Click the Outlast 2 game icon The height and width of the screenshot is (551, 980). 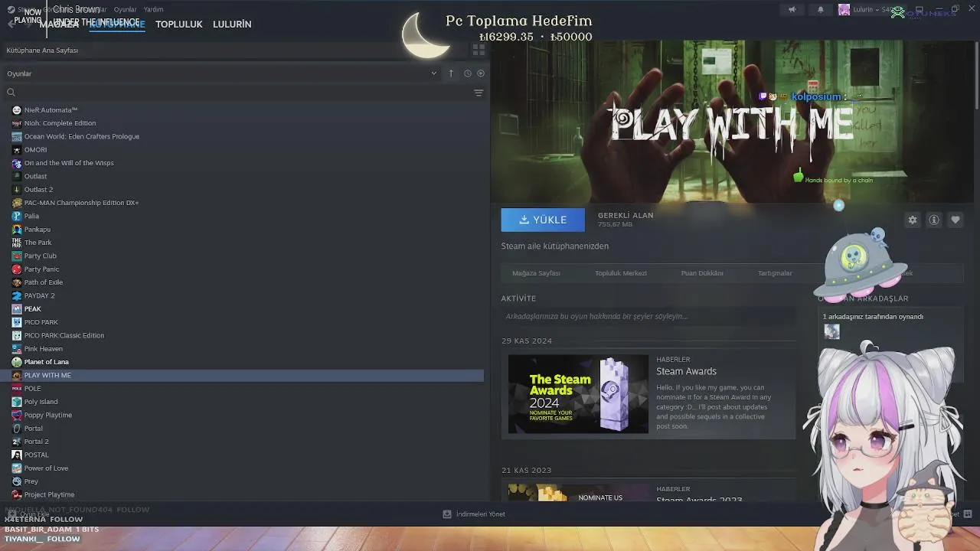[x=17, y=190]
